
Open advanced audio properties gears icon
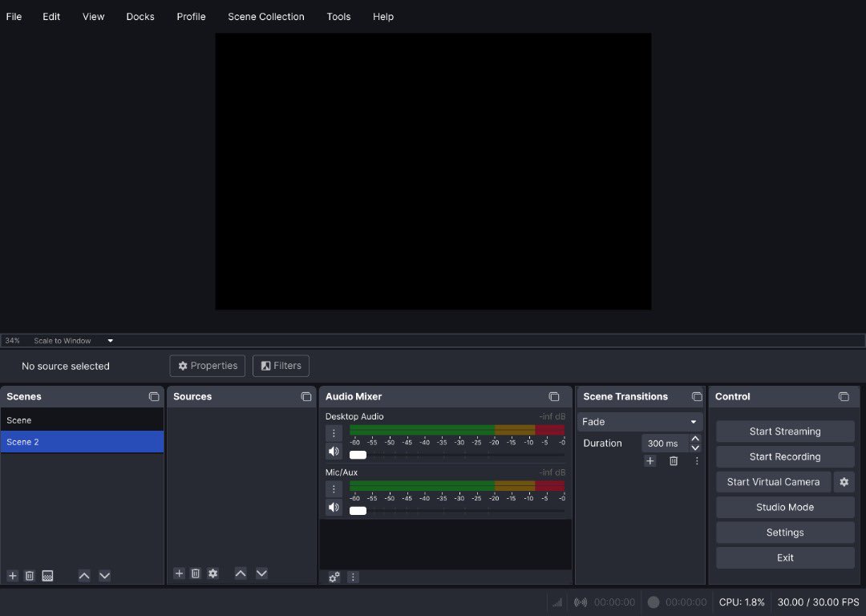click(x=334, y=577)
